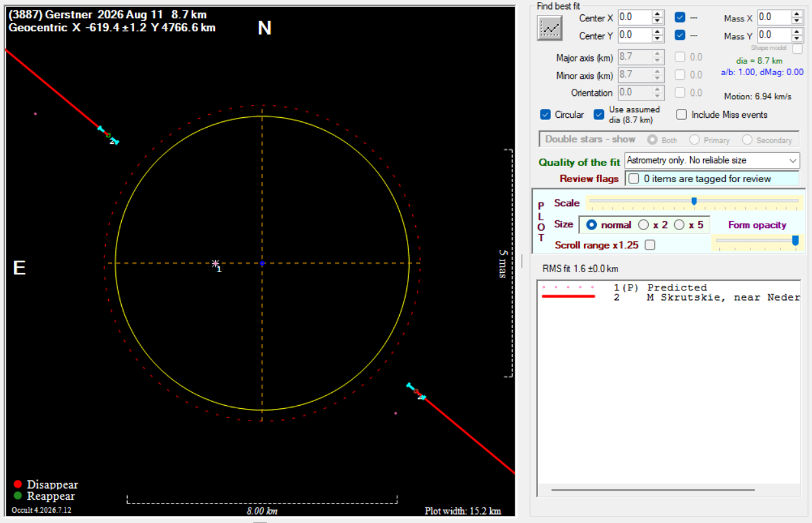
Task: Select the '1(P) Predicted' list row
Action: 669,288
